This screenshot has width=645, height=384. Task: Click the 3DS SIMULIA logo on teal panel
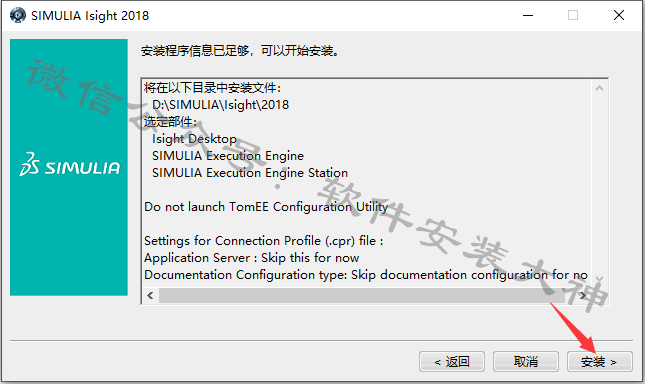click(x=70, y=165)
